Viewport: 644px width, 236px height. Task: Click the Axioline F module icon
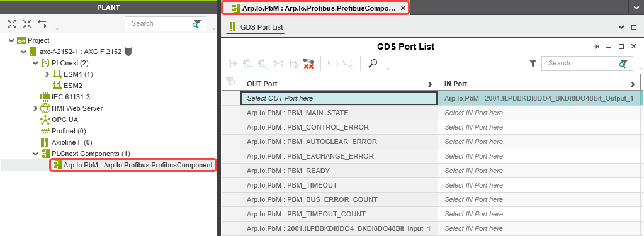[45, 142]
